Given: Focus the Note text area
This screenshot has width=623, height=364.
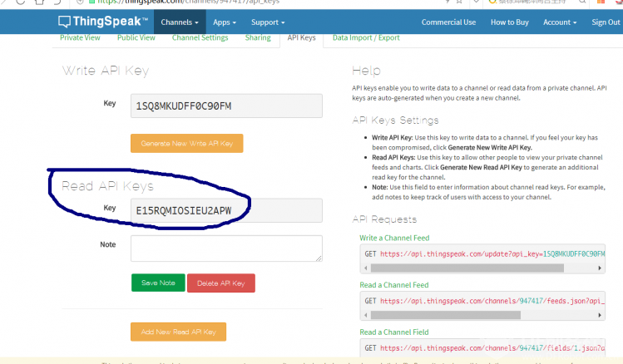Looking at the screenshot, I should click(226, 248).
